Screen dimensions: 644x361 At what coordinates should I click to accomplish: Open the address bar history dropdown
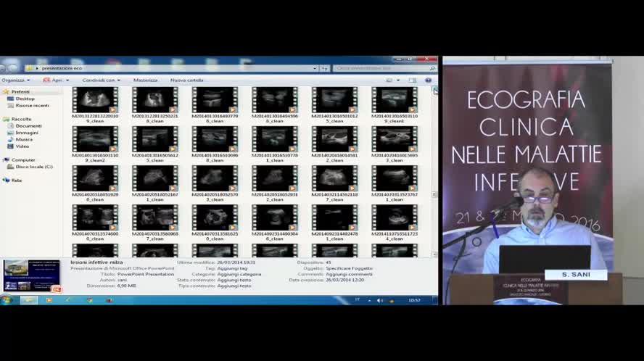point(315,69)
